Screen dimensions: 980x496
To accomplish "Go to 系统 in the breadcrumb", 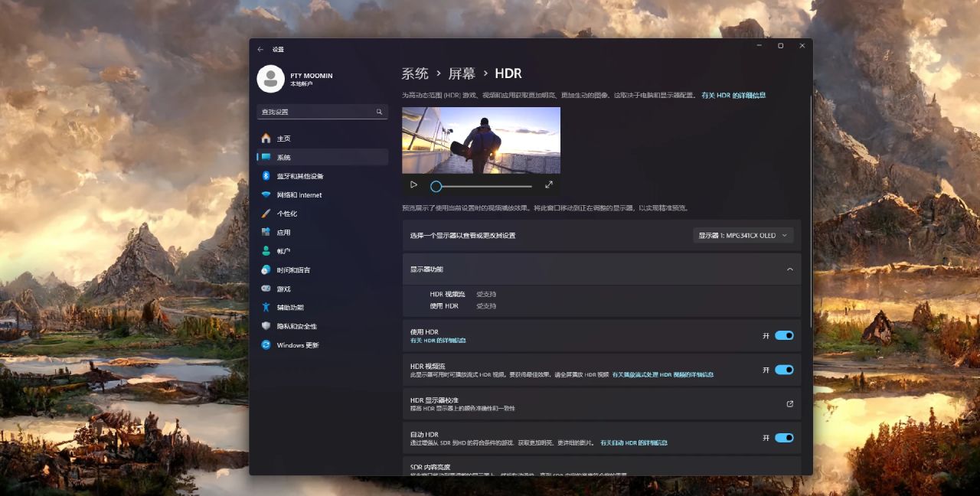I will pos(415,73).
